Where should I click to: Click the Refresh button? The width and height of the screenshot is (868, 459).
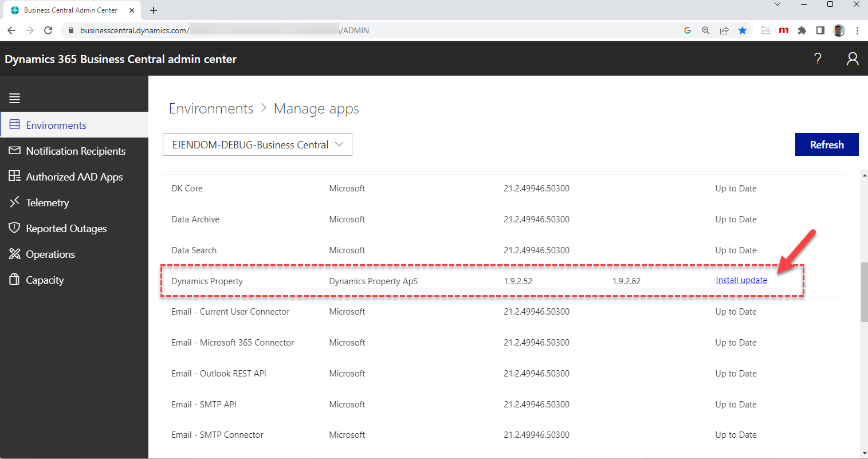(x=827, y=144)
